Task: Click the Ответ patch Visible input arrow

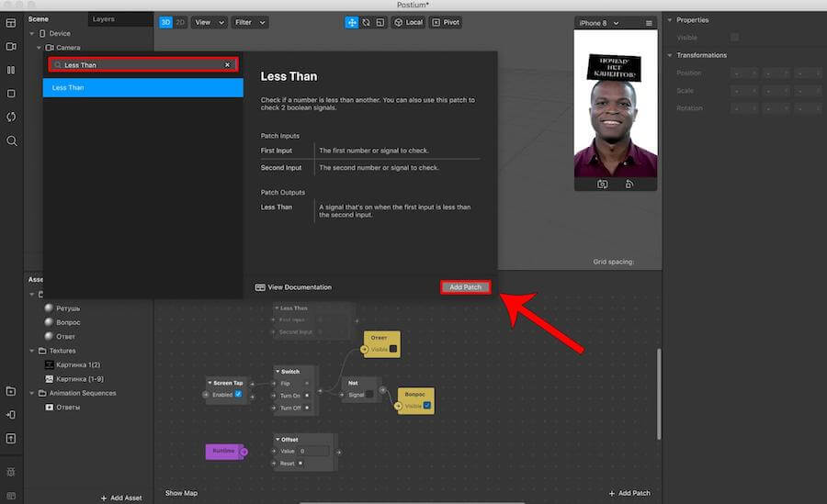Action: tap(365, 350)
